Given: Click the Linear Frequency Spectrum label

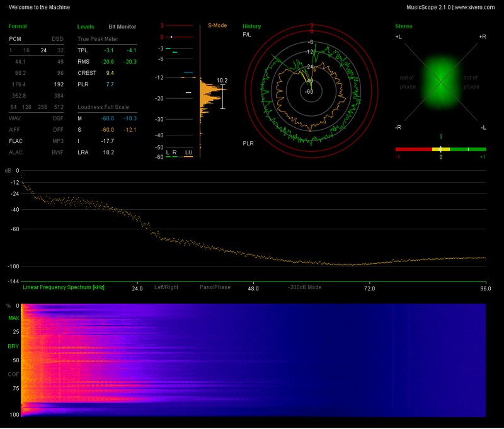Looking at the screenshot, I should point(64,288).
